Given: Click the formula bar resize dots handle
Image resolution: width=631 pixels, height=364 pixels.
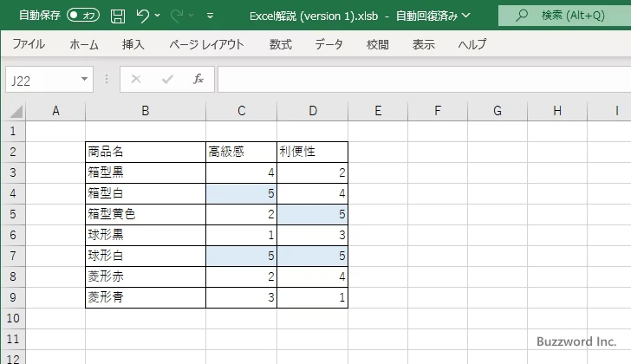Looking at the screenshot, I should (x=107, y=79).
